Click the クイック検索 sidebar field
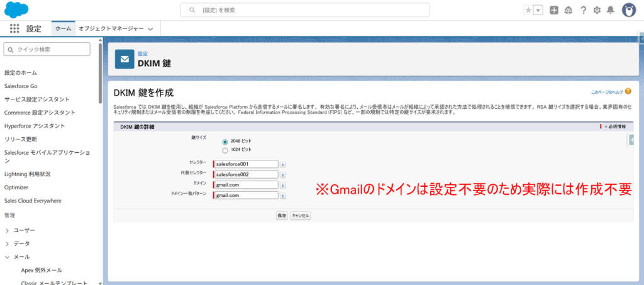Screen dimensions: 644x285 [x=47, y=49]
